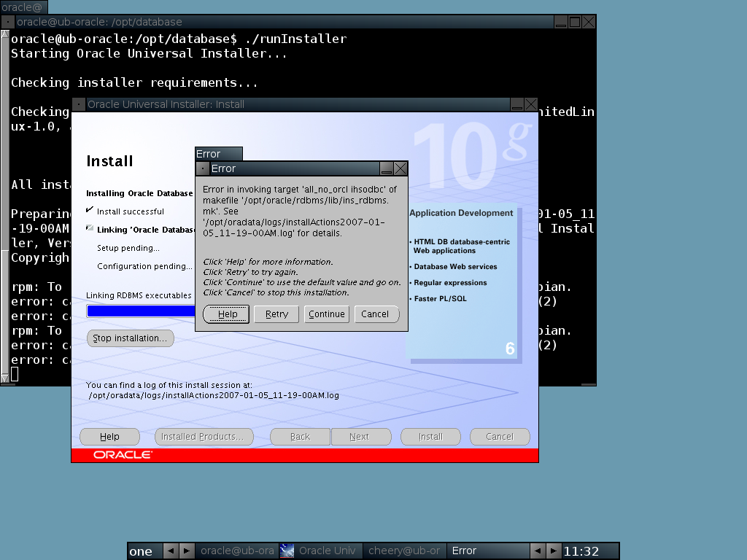Click the terminal scrollbar up arrow
Image resolution: width=747 pixels, height=560 pixels.
point(5,34)
